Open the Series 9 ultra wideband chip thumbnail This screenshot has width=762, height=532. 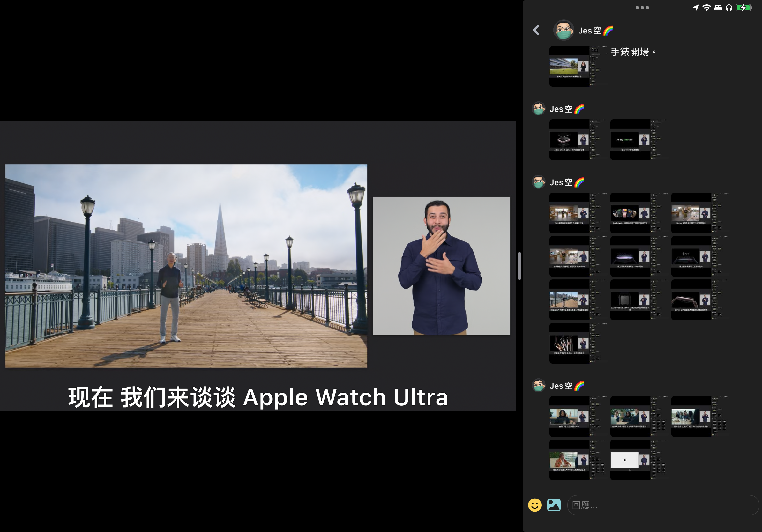[701, 213]
